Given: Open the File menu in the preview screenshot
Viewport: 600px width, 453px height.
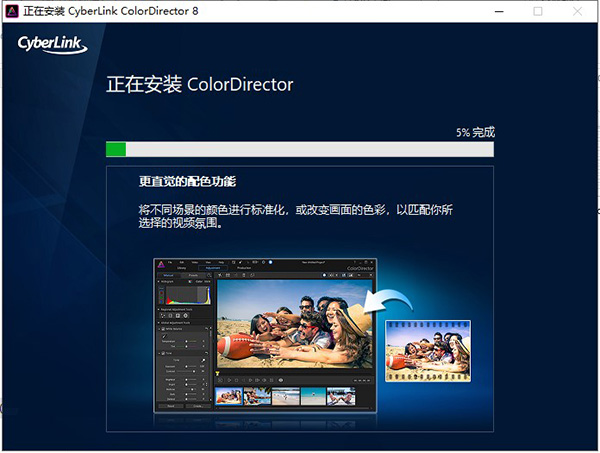Looking at the screenshot, I should tap(171, 262).
